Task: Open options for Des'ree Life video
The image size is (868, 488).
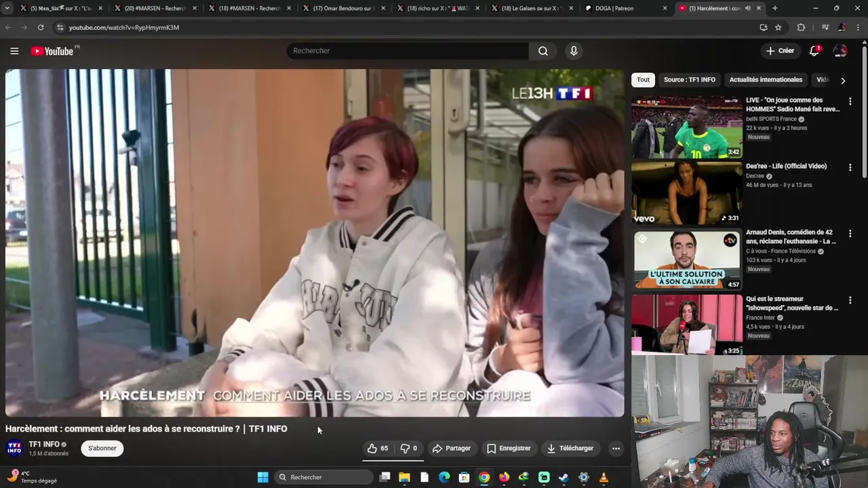Action: (x=850, y=167)
